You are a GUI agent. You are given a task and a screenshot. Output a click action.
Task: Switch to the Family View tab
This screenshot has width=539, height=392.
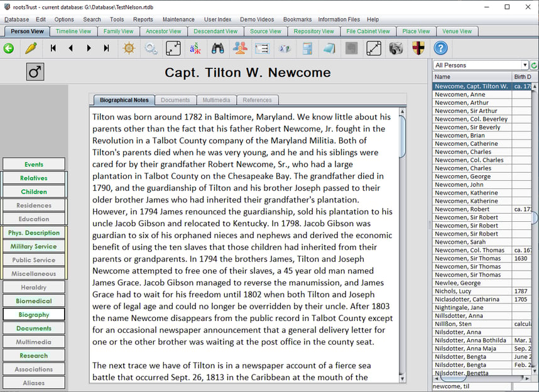tap(118, 31)
